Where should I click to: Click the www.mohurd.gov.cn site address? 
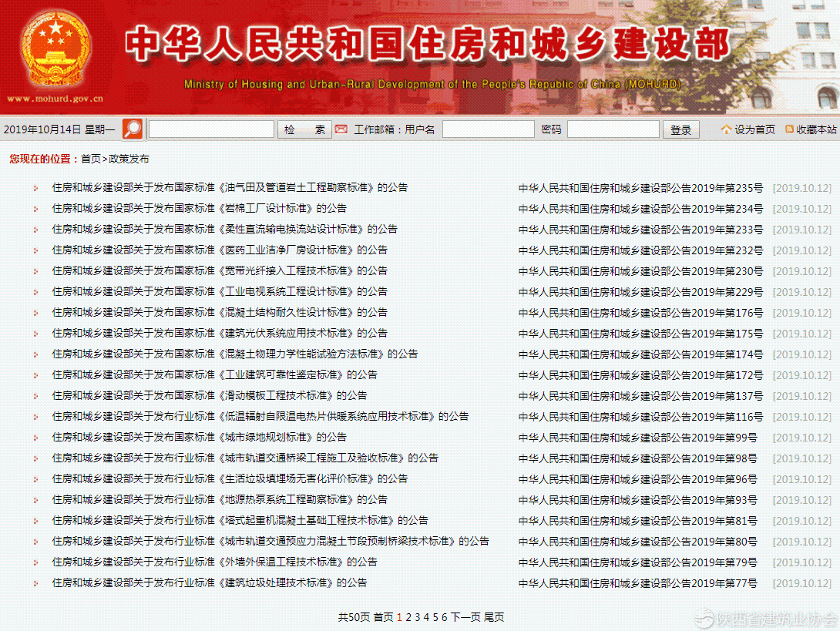[x=55, y=99]
